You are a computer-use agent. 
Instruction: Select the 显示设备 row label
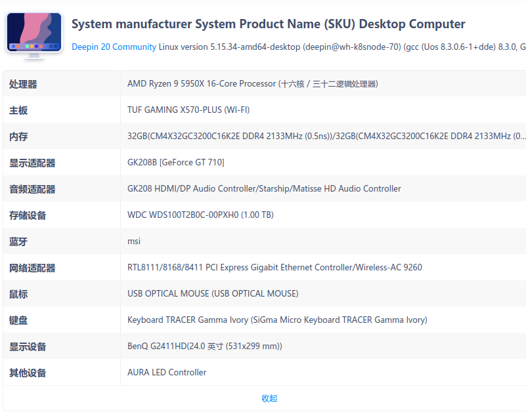[x=28, y=346]
